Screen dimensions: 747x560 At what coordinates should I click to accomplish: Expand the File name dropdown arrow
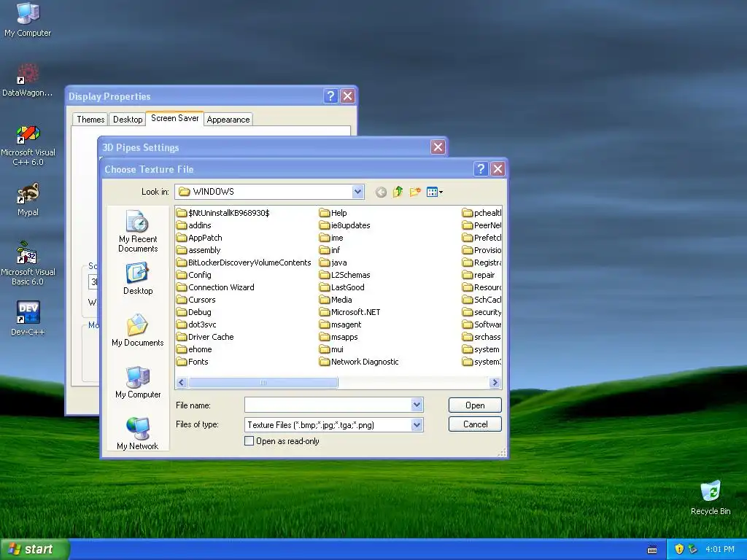point(417,405)
